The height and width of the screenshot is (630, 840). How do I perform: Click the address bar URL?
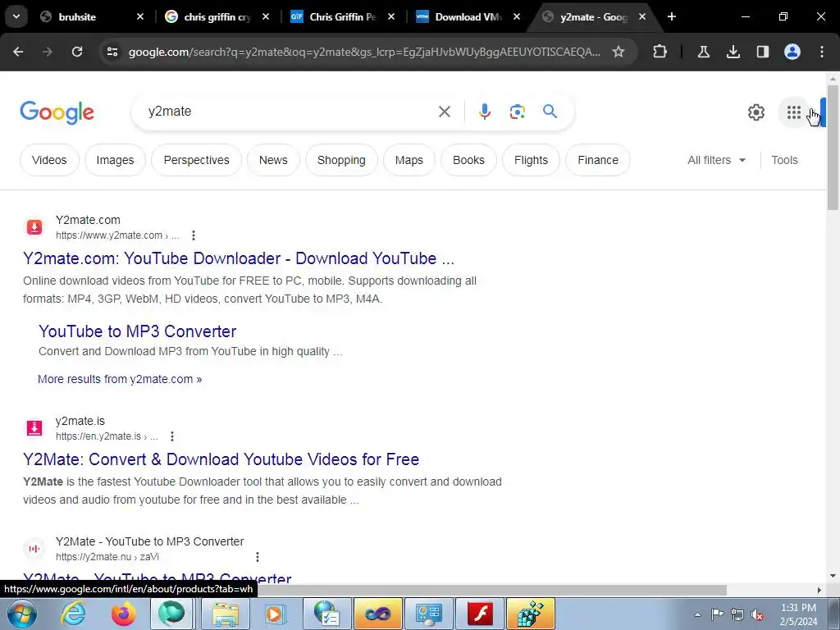click(x=364, y=52)
